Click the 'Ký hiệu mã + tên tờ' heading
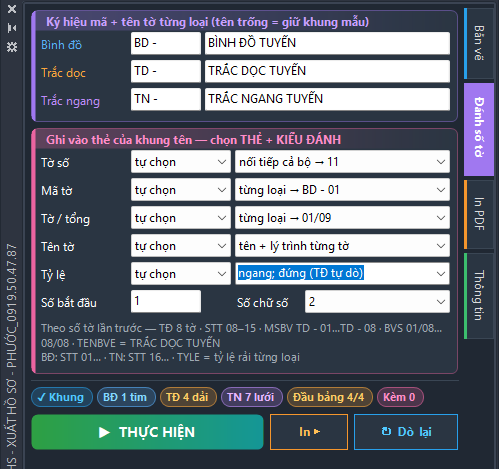The height and width of the screenshot is (471, 501). (x=208, y=22)
